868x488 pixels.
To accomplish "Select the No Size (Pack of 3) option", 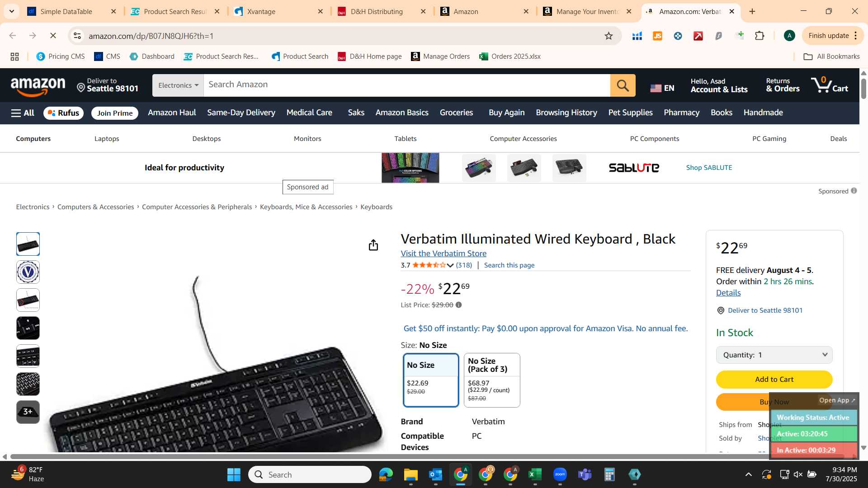I will [x=492, y=380].
